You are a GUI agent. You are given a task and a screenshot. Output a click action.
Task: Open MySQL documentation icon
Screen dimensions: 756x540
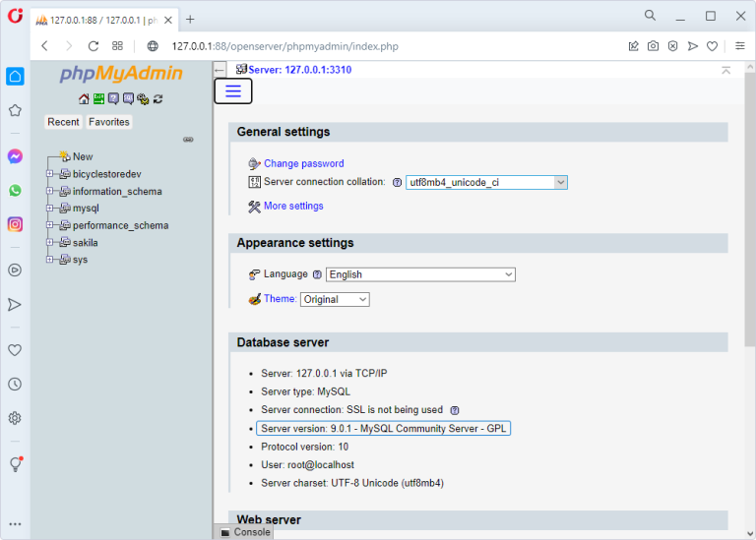pyautogui.click(x=128, y=98)
